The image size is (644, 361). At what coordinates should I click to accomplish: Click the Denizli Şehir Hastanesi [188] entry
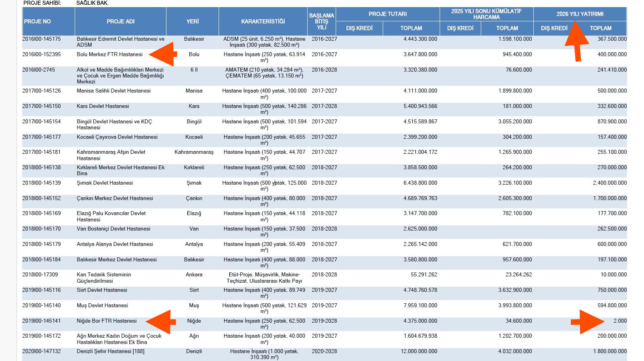click(110, 352)
